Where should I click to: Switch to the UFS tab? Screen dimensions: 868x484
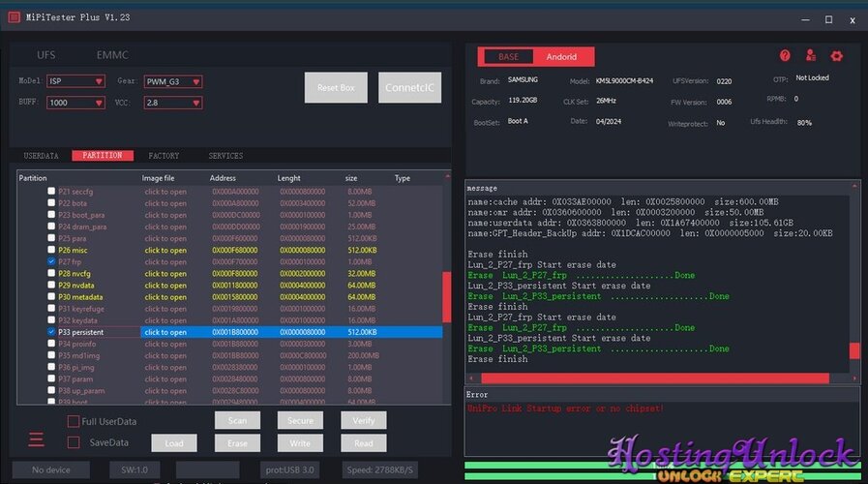pos(45,55)
